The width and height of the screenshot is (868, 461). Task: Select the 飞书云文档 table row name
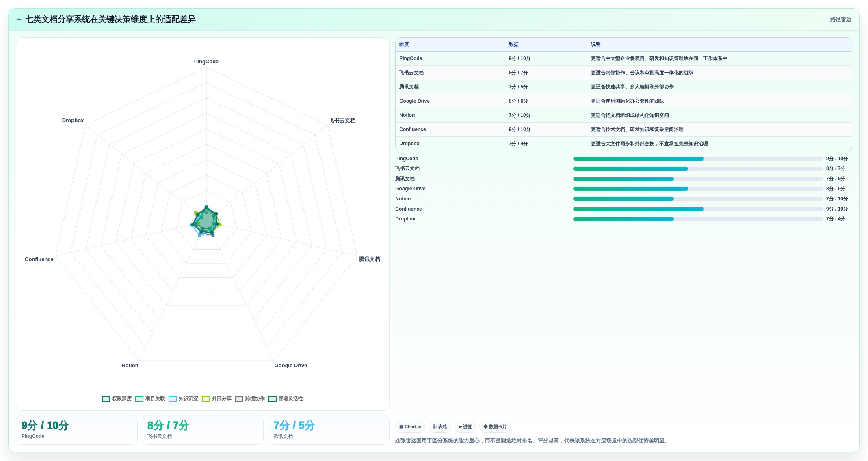click(x=411, y=73)
